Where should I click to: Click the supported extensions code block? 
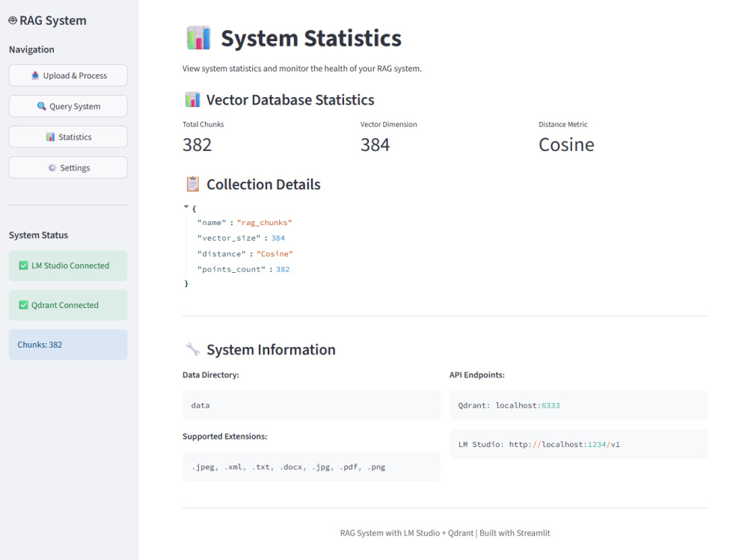coord(311,467)
